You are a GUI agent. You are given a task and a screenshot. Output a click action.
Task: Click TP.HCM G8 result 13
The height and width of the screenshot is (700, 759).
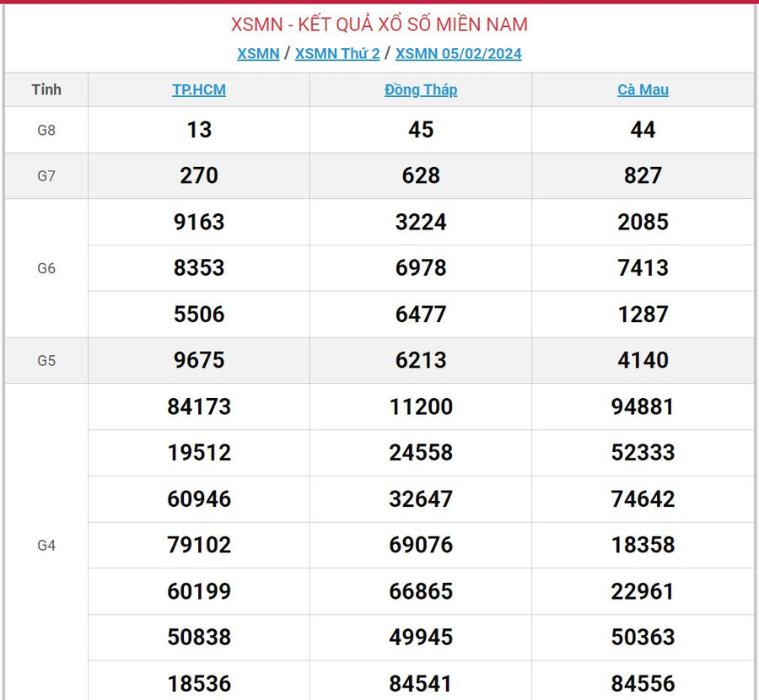click(x=199, y=130)
